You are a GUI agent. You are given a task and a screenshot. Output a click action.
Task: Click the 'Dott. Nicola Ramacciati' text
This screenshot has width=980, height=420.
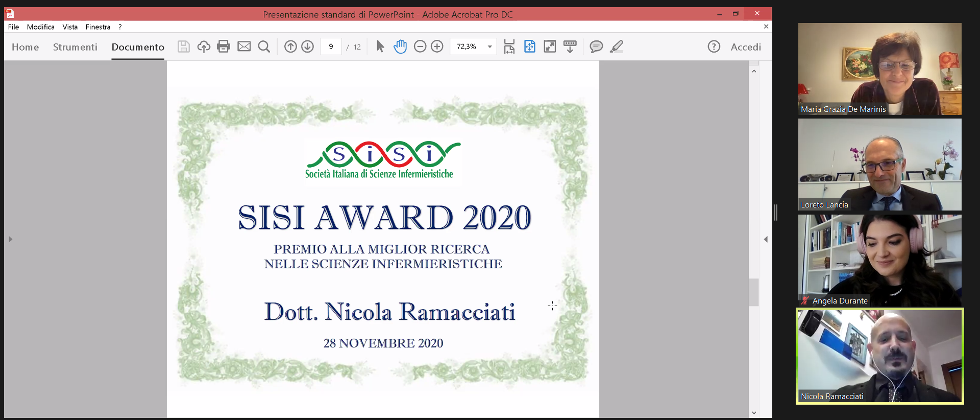389,312
